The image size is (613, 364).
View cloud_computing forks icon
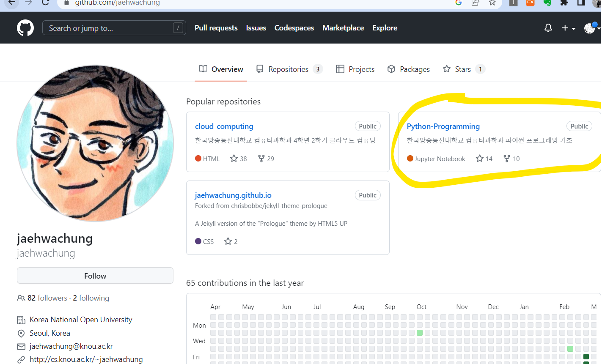coord(261,159)
